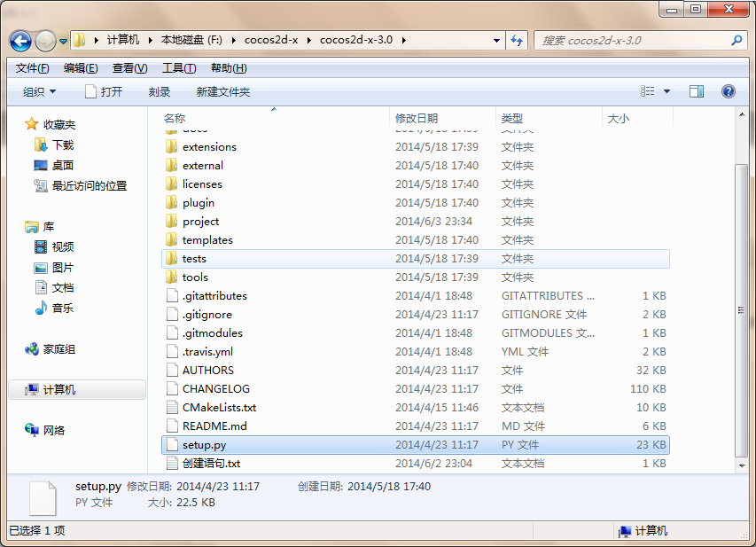The height and width of the screenshot is (547, 756).
Task: Select the .gitmodules file icon
Action: 172,332
